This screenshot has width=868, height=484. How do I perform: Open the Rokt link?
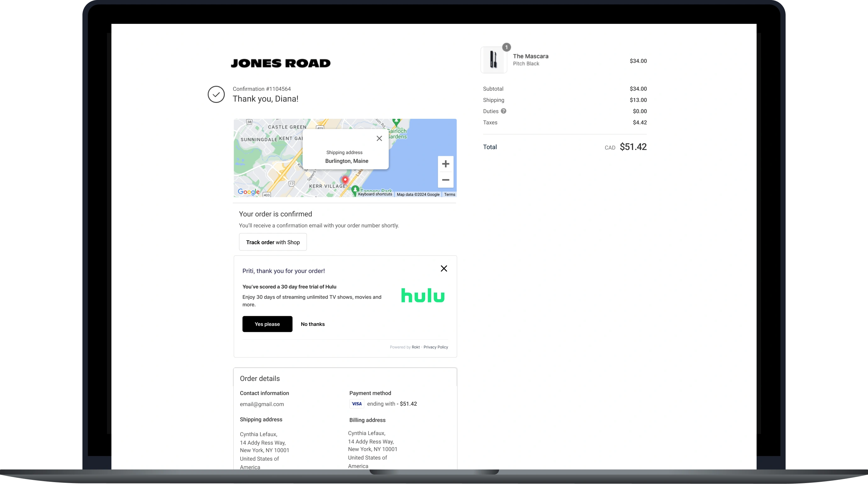pos(415,347)
